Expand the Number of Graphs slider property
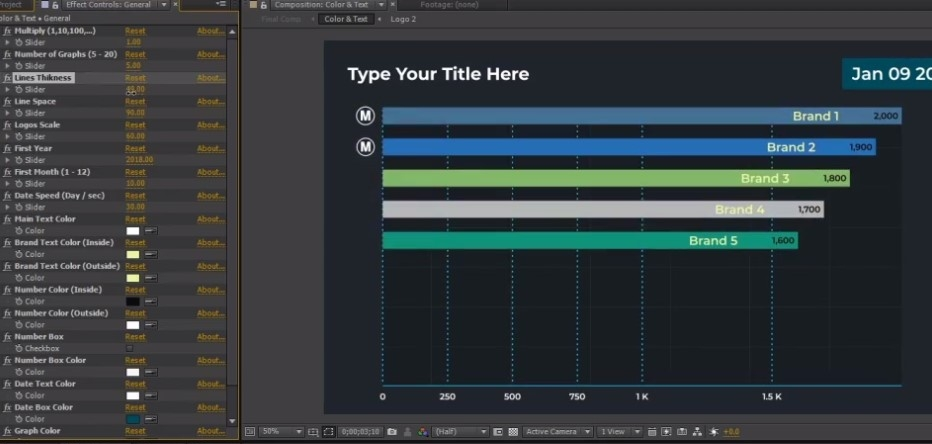 coord(8,66)
